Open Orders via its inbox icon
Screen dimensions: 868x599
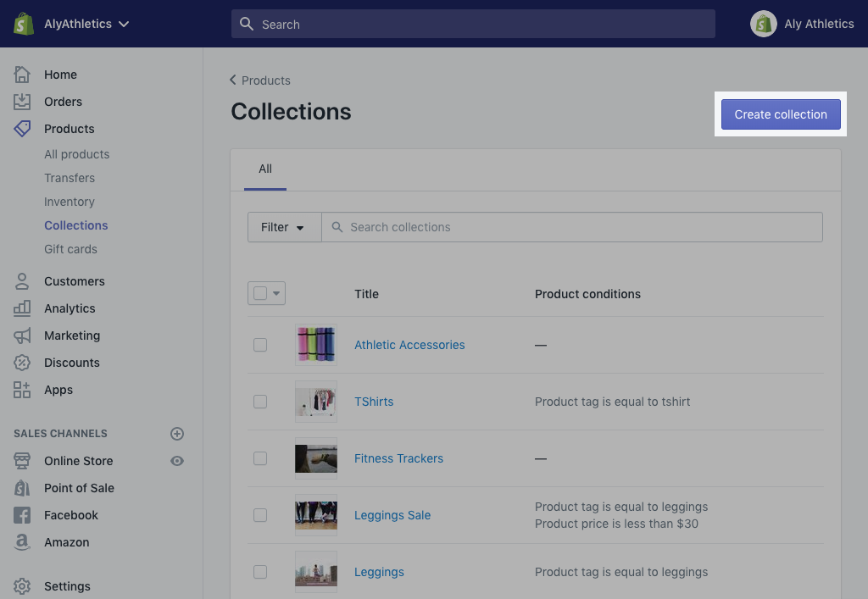(x=22, y=102)
